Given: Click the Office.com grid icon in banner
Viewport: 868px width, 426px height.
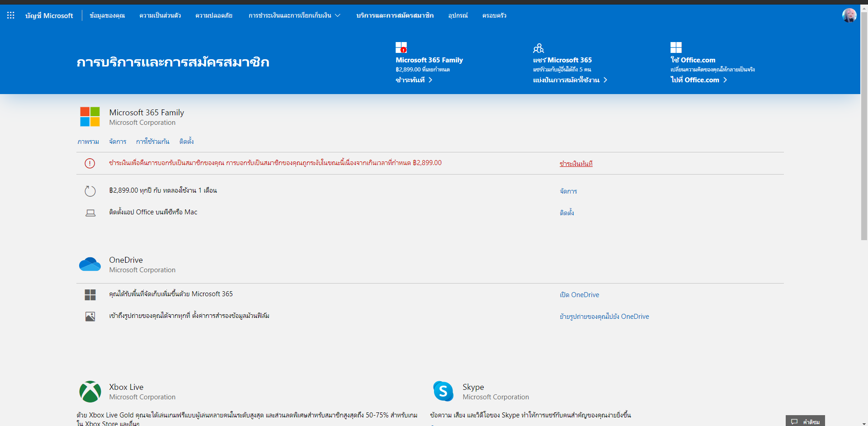Looking at the screenshot, I should point(676,47).
